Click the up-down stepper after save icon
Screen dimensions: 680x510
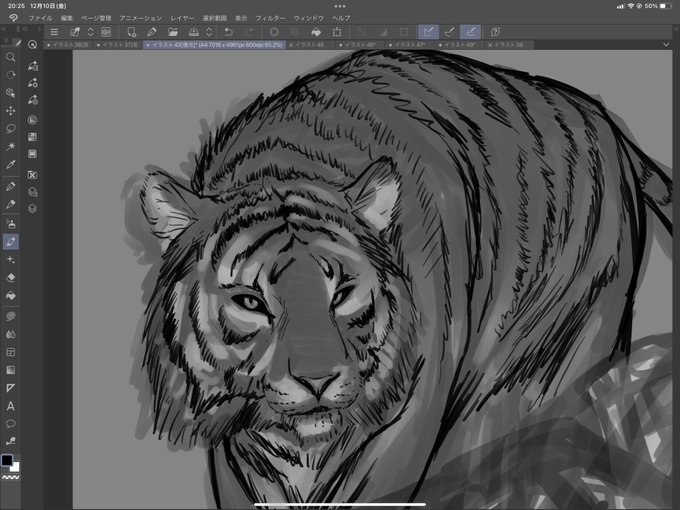point(209,32)
